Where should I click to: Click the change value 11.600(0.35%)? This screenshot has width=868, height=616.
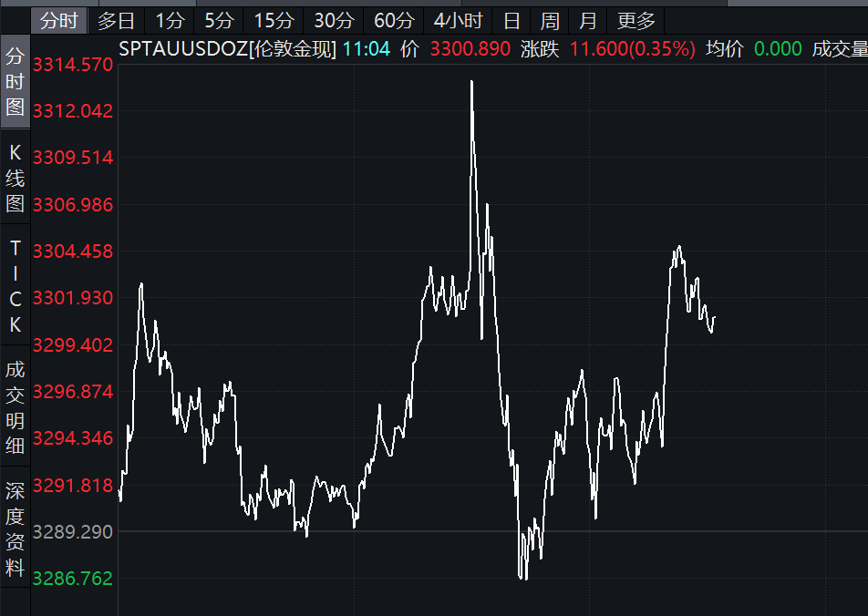pyautogui.click(x=633, y=49)
